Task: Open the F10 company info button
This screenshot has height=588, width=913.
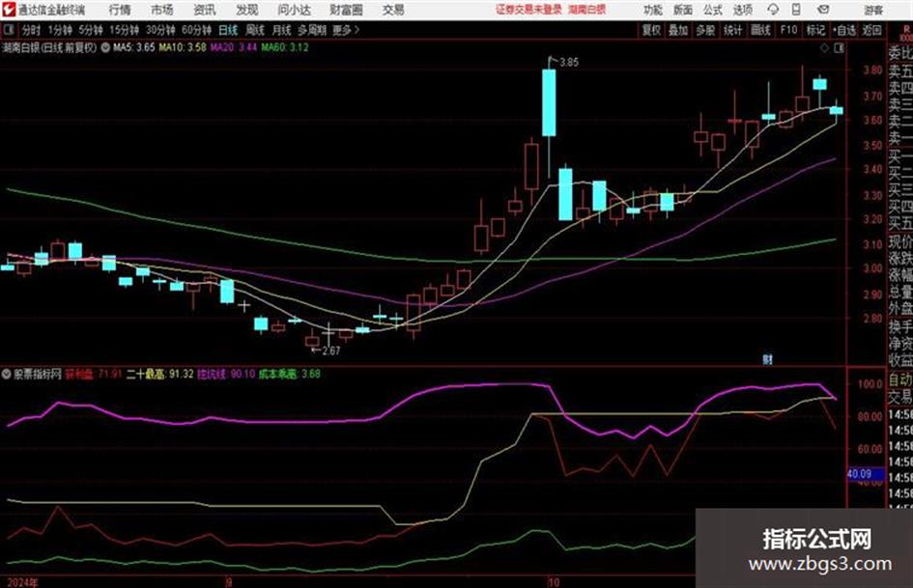Action: [x=788, y=30]
